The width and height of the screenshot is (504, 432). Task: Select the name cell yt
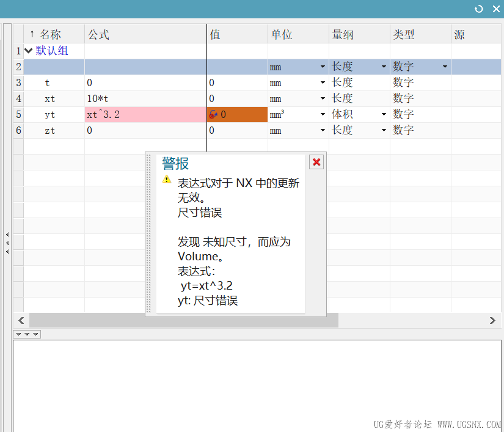(54, 114)
